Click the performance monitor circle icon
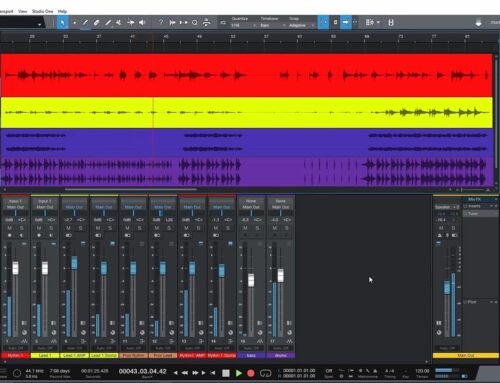Screen dimensions: 500x383 17,373
